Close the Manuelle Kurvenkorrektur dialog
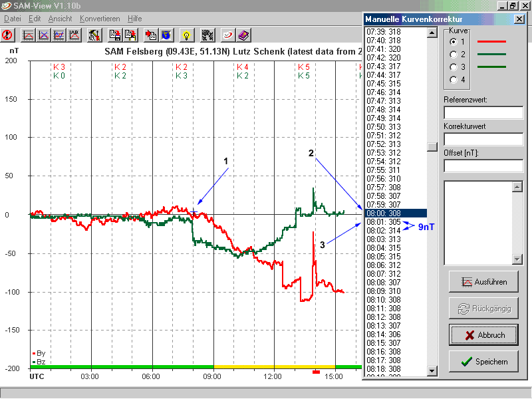The height and width of the screenshot is (399, 532). pyautogui.click(x=519, y=19)
